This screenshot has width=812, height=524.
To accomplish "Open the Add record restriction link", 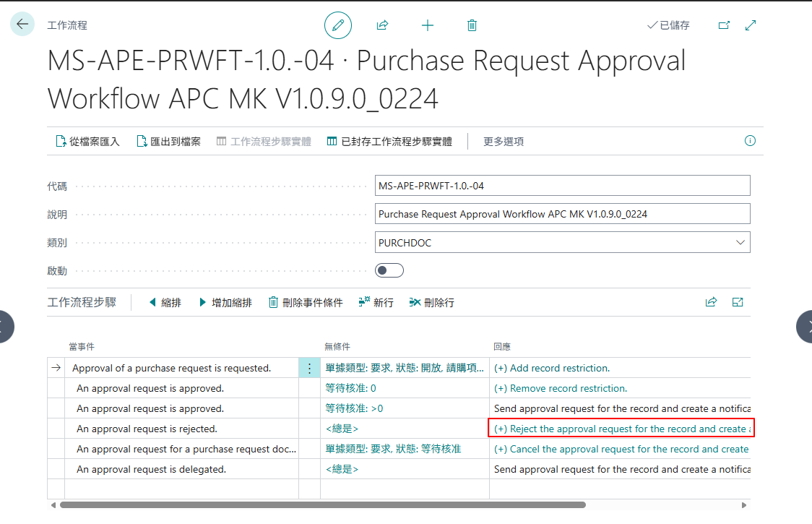I will click(551, 368).
